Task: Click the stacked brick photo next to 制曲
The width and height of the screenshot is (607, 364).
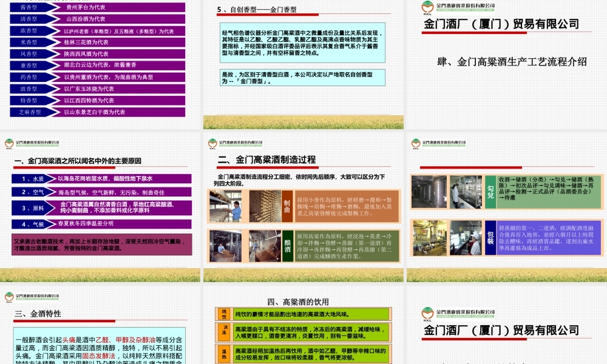Action: [x=265, y=206]
